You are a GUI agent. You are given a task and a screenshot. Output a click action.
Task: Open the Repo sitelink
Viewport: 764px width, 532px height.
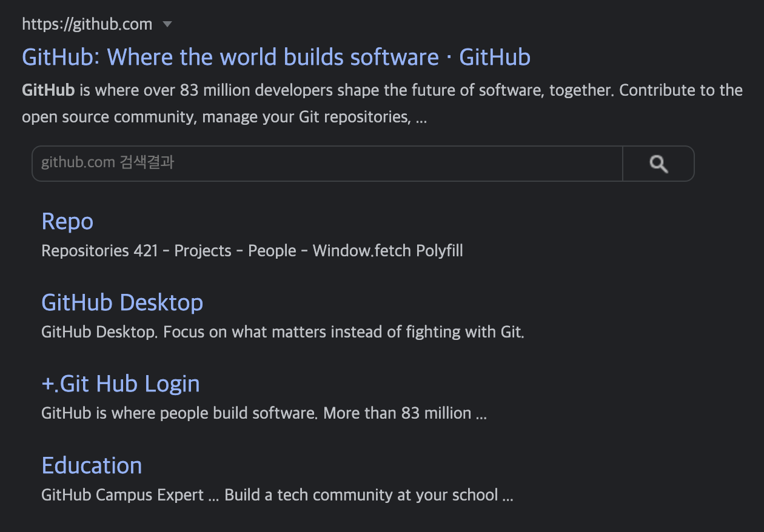tap(67, 221)
